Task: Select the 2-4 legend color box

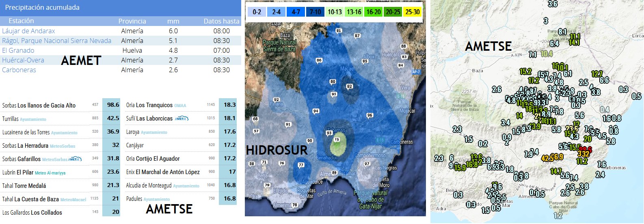Action: [277, 12]
